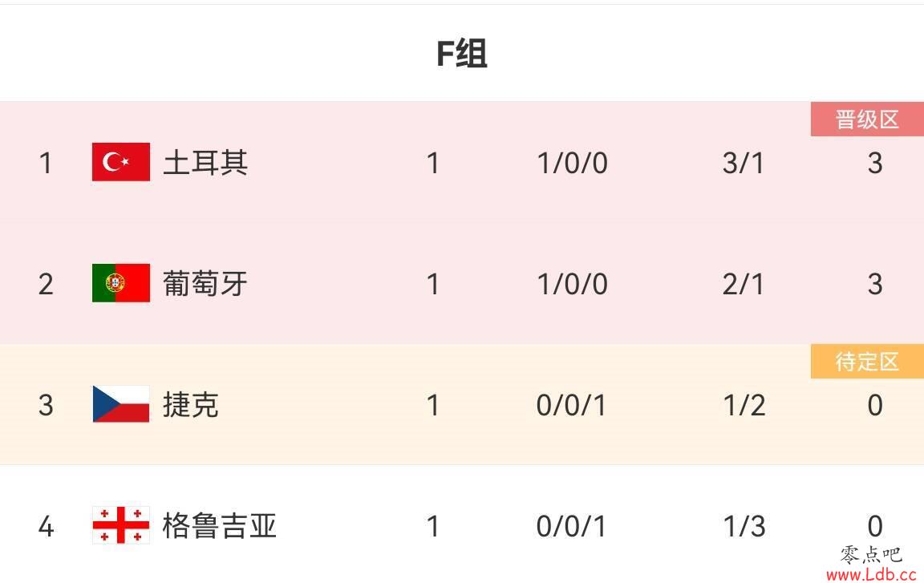924x583 pixels.
Task: Click the Czech Republic flag icon
Action: coord(121,404)
